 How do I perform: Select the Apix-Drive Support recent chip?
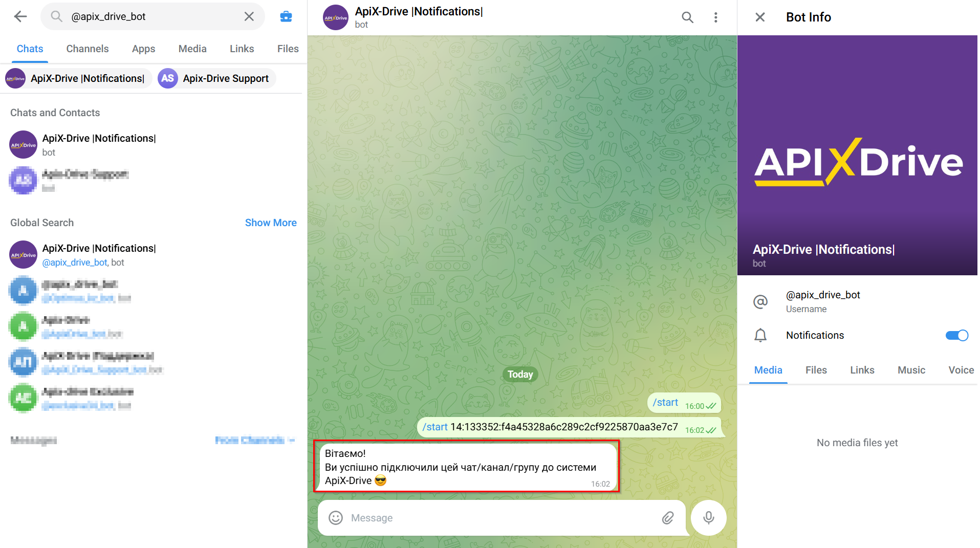point(216,78)
